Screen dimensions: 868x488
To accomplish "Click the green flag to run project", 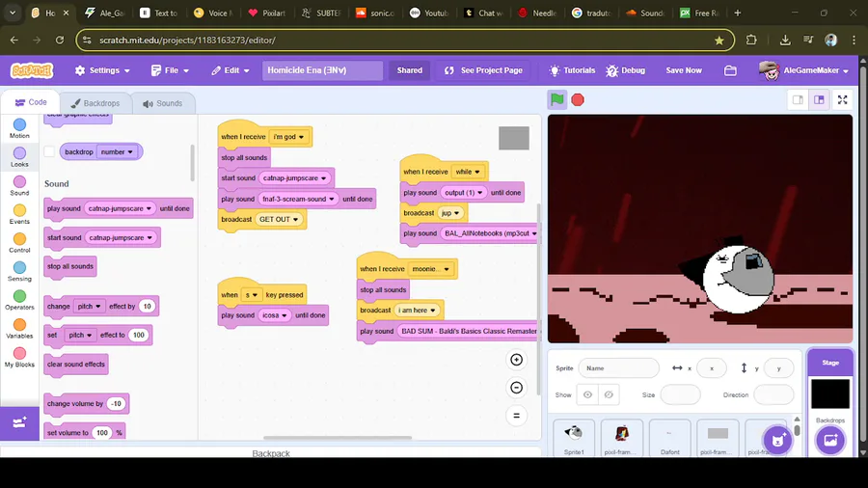I will [x=556, y=99].
